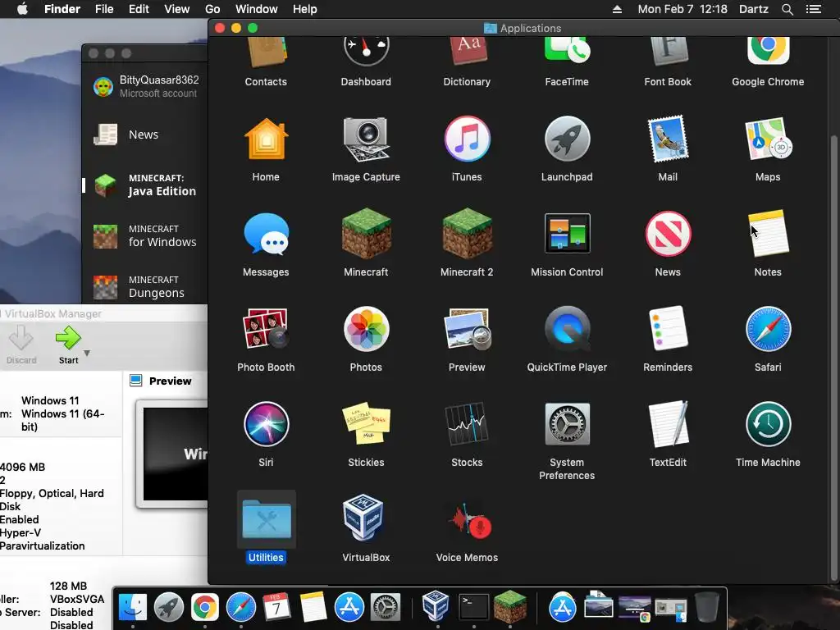Open Font Book icon
840x630 pixels.
pyautogui.click(x=668, y=52)
